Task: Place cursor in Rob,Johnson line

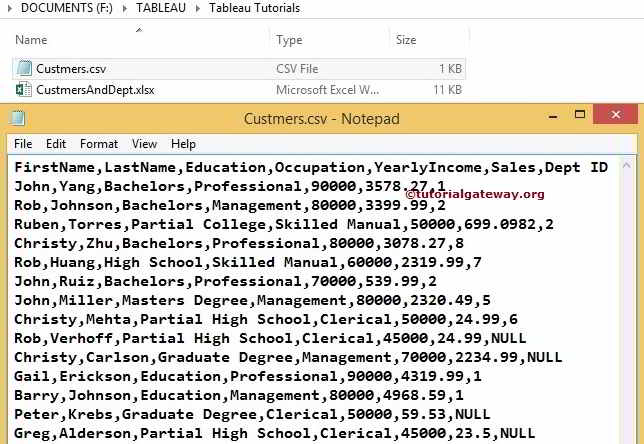Action: tap(230, 205)
